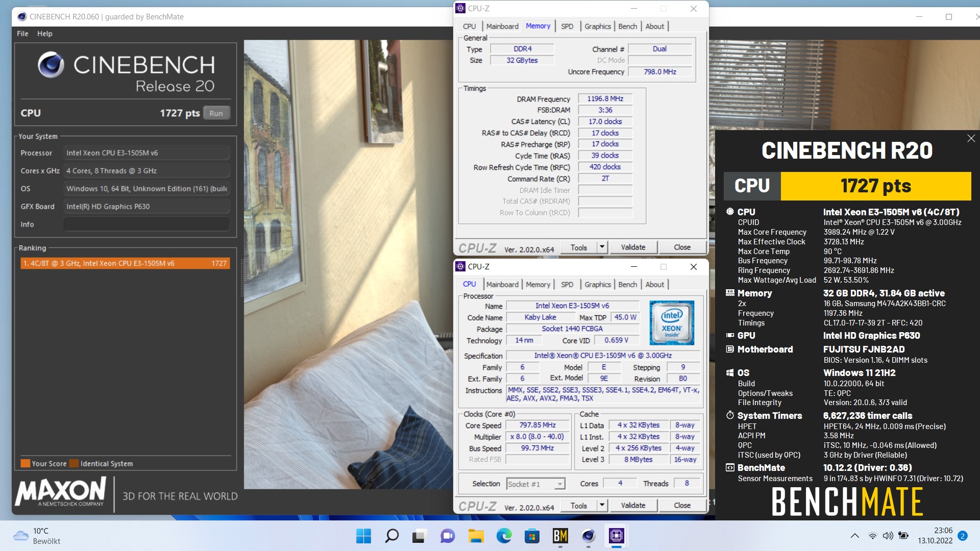Screen dimensions: 980x551
Task: Select ranking entry 4C/8T Xeon E3-1505M v6
Action: click(125, 263)
